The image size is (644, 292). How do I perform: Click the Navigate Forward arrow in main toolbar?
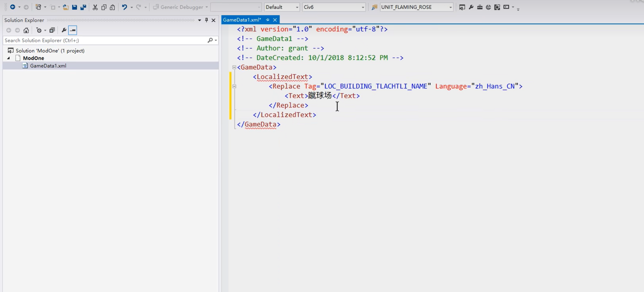coord(26,7)
